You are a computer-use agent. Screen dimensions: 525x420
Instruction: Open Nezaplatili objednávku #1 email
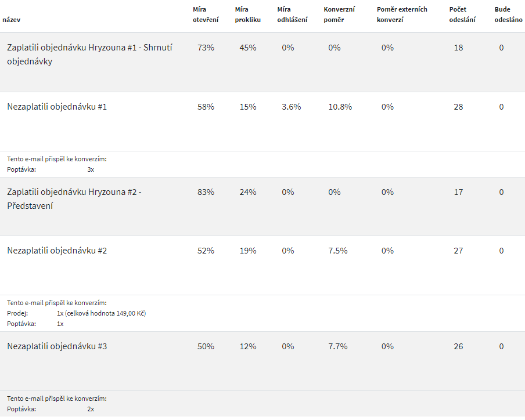[x=57, y=107]
